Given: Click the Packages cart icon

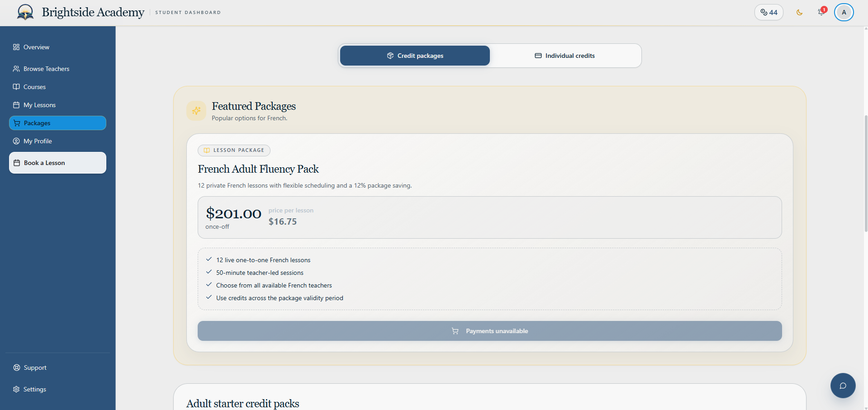Looking at the screenshot, I should [x=17, y=123].
